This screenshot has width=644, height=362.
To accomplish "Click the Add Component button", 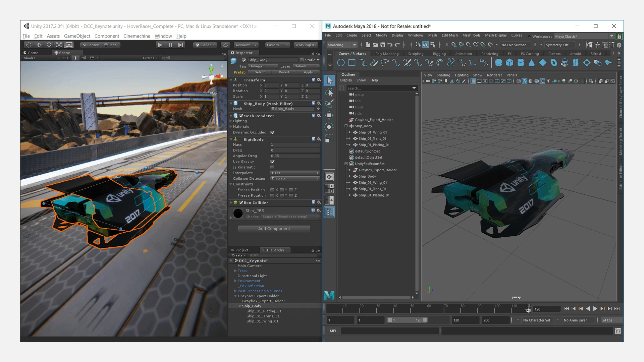I will [274, 229].
